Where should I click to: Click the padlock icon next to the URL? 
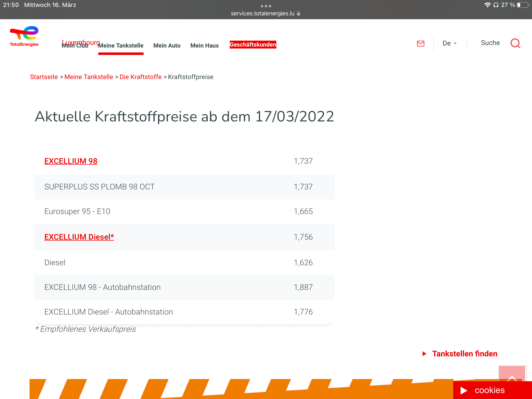pyautogui.click(x=299, y=14)
